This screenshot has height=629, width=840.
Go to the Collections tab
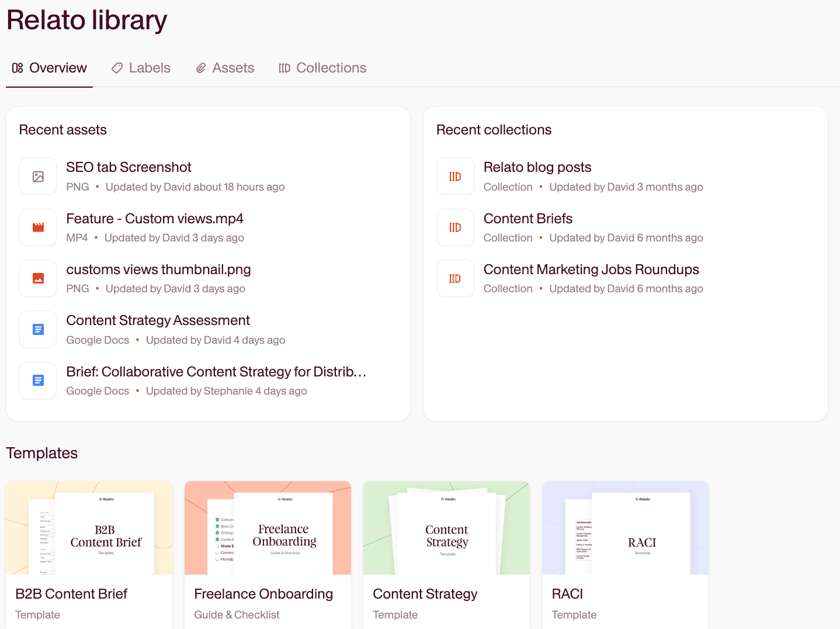[322, 68]
